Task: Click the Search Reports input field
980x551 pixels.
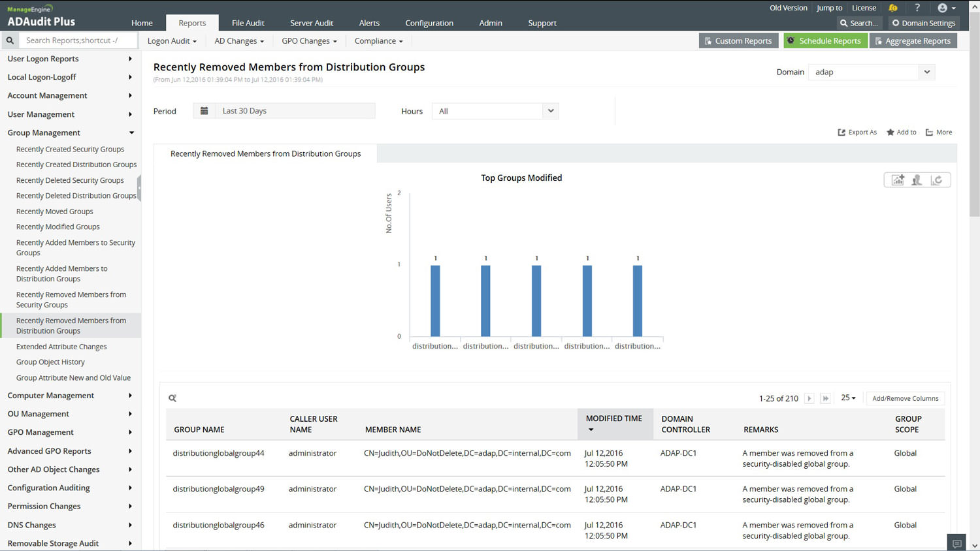Action: tap(78, 40)
